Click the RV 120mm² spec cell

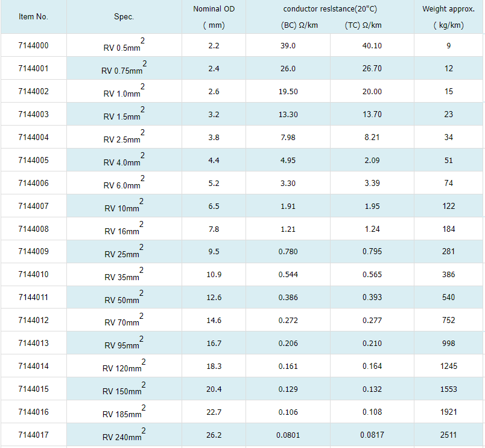point(124,367)
